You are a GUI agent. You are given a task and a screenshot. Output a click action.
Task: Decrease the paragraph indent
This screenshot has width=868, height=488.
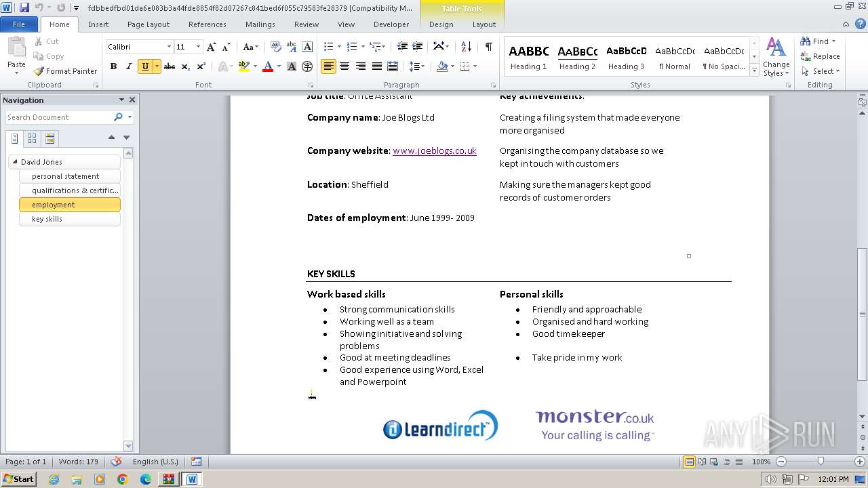pyautogui.click(x=402, y=47)
